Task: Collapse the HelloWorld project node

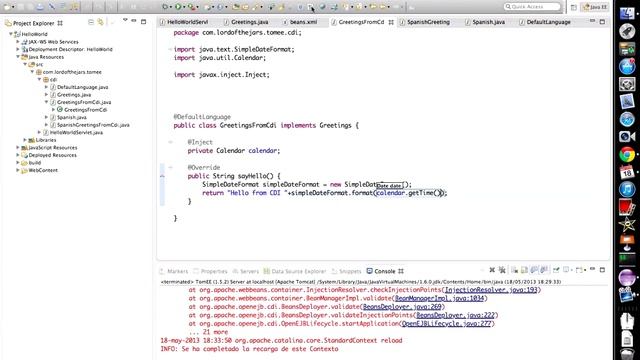Action: (11, 34)
